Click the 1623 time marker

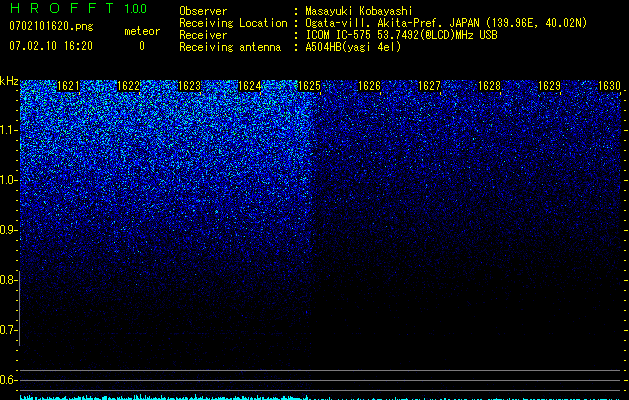pyautogui.click(x=189, y=86)
